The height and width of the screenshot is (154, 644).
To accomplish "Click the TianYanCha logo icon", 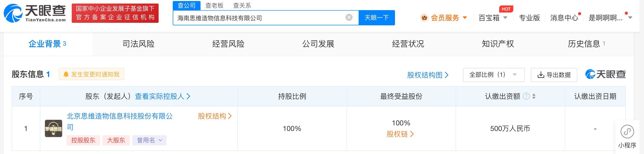I will pyautogui.click(x=13, y=13).
